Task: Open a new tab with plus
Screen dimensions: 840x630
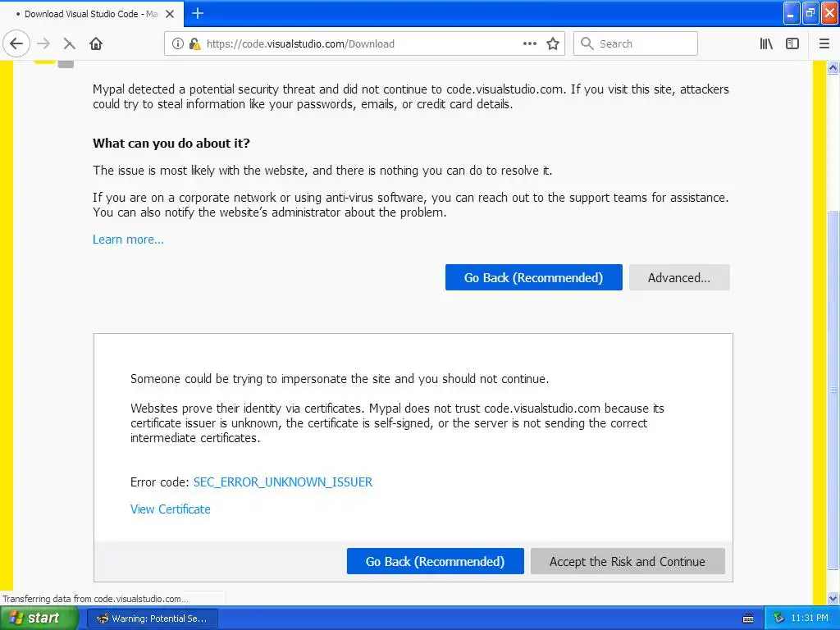Action: pyautogui.click(x=198, y=13)
